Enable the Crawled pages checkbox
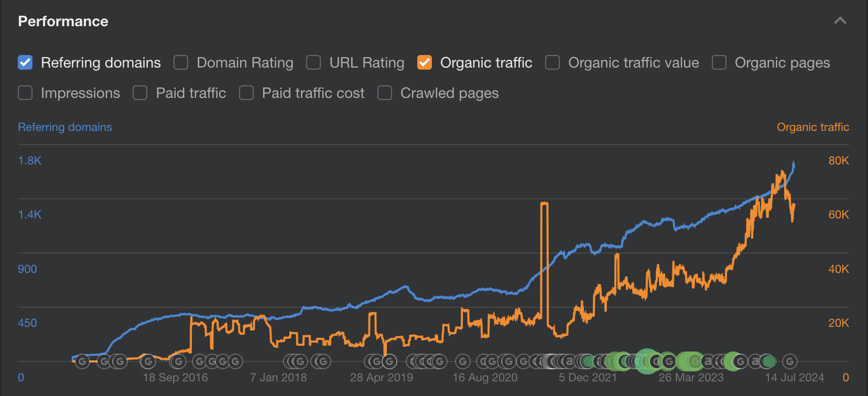The height and width of the screenshot is (396, 868). [x=385, y=93]
